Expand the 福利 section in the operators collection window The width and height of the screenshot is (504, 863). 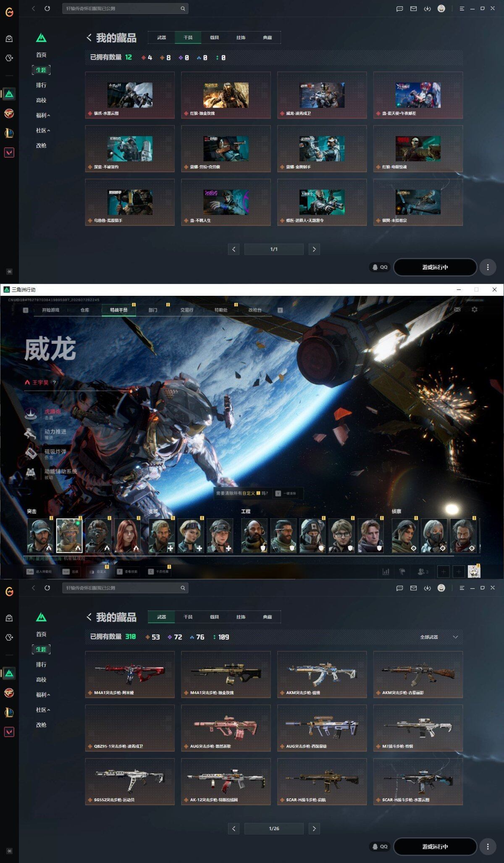43,115
